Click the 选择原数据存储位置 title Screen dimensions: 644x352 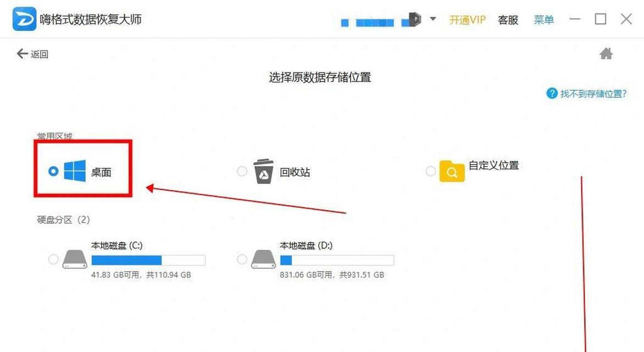point(320,78)
